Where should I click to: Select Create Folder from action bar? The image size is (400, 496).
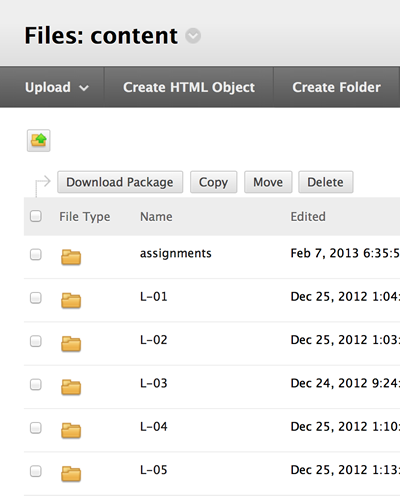336,87
